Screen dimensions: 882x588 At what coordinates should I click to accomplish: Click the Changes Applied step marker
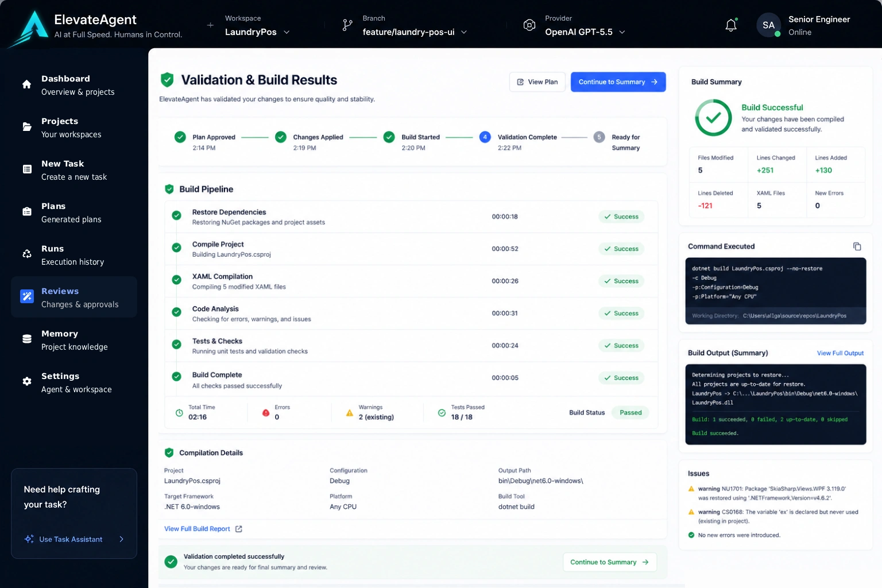pos(281,137)
